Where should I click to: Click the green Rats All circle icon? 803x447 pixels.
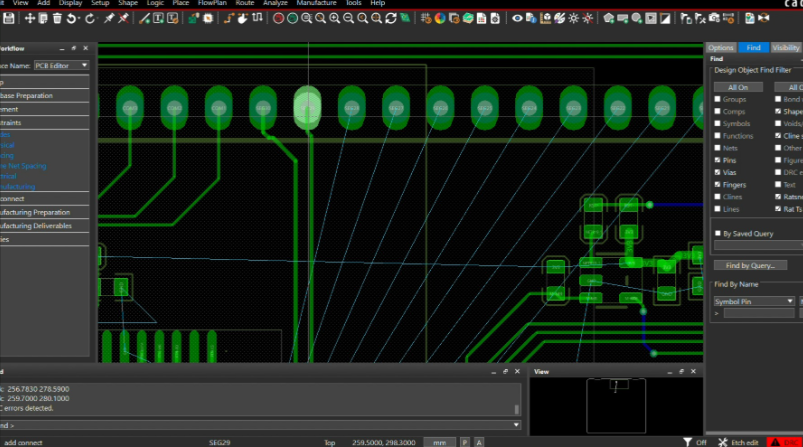click(x=292, y=18)
